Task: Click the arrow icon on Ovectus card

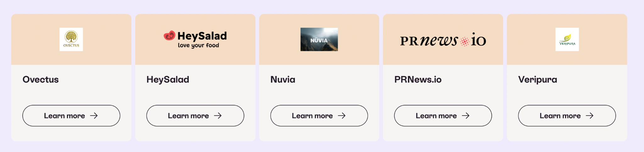Action: [94, 116]
